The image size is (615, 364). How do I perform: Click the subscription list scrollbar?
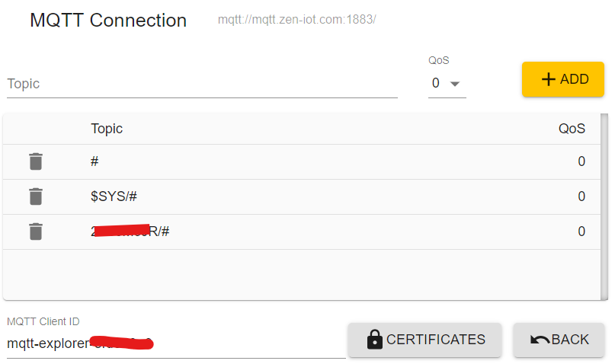605,206
